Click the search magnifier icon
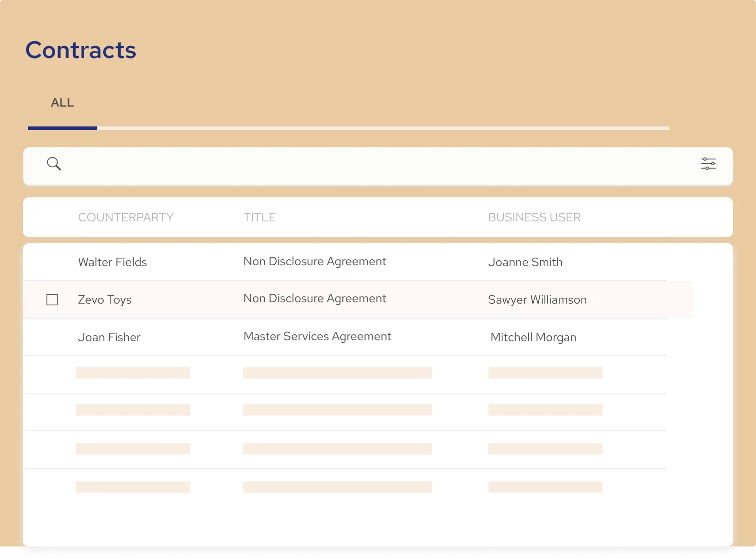 point(54,164)
